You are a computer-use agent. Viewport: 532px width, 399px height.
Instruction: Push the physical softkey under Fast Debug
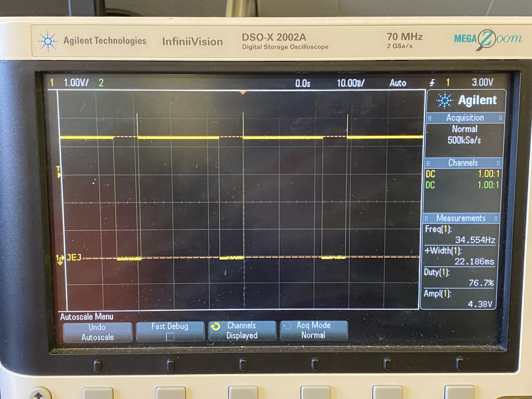pyautogui.click(x=170, y=393)
